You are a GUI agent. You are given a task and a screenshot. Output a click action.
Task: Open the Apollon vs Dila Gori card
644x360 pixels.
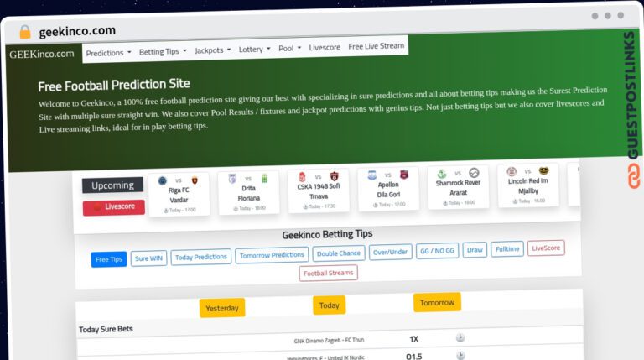(x=388, y=189)
